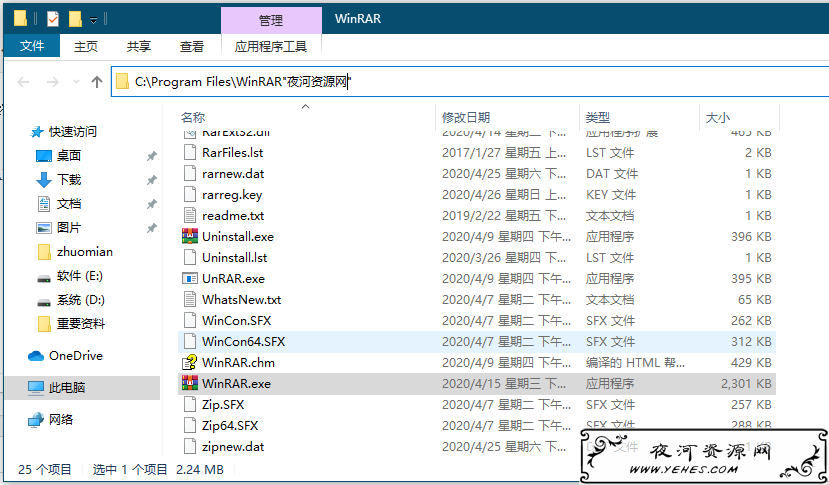Select the WhatsNew.txt document icon
This screenshot has height=485, width=829.
190,299
